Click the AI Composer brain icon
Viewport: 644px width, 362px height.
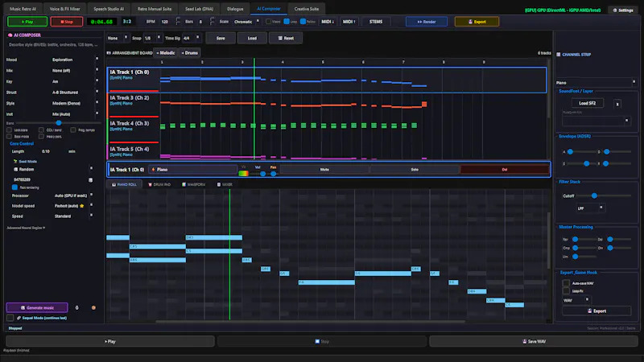coord(10,35)
